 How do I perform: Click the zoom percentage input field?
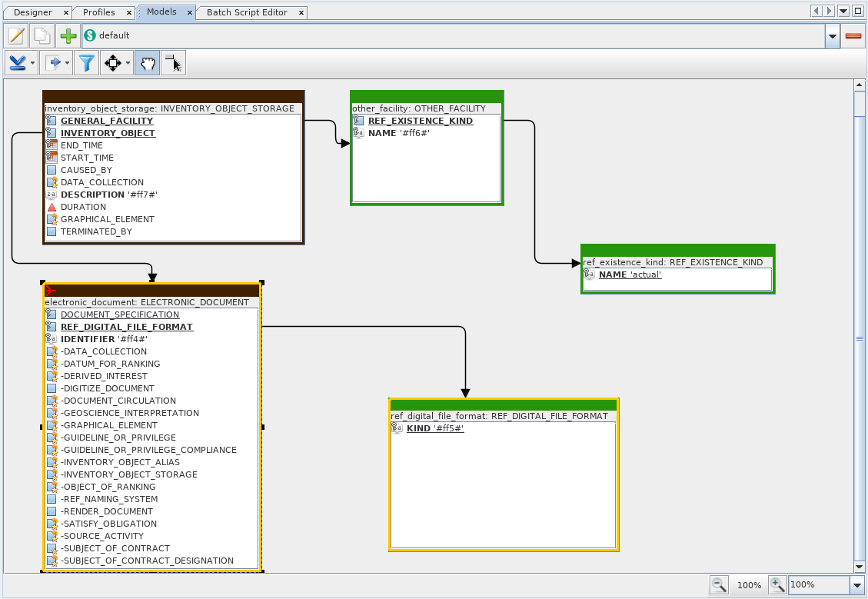click(820, 585)
